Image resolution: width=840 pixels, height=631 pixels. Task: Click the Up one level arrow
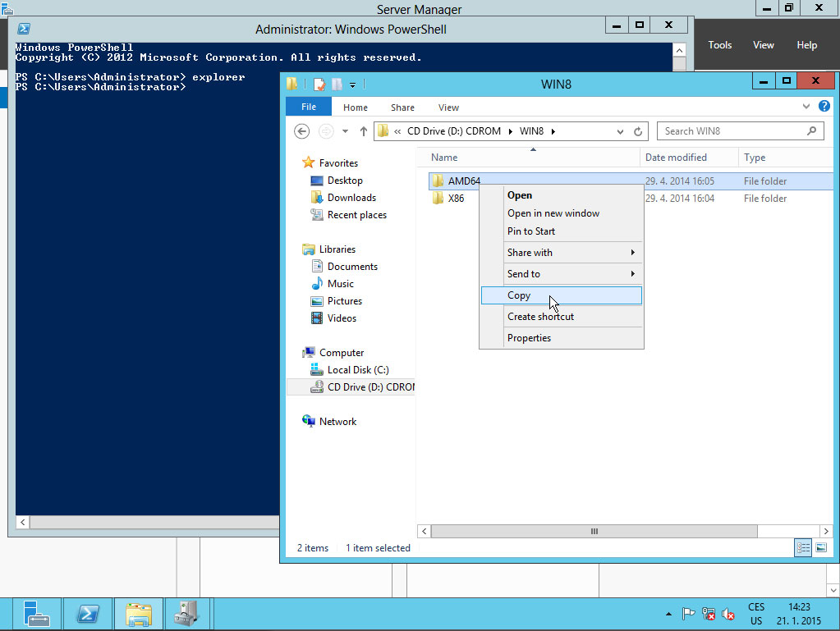coord(363,131)
